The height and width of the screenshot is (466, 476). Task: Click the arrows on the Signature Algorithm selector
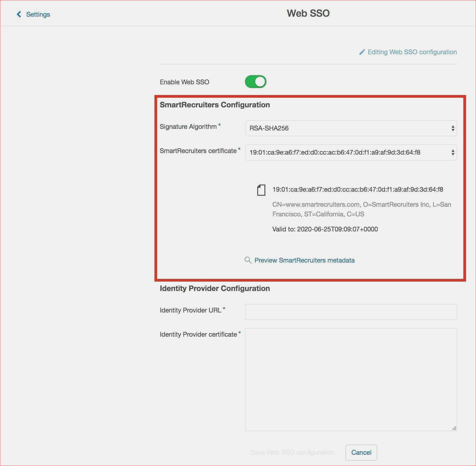coord(453,128)
